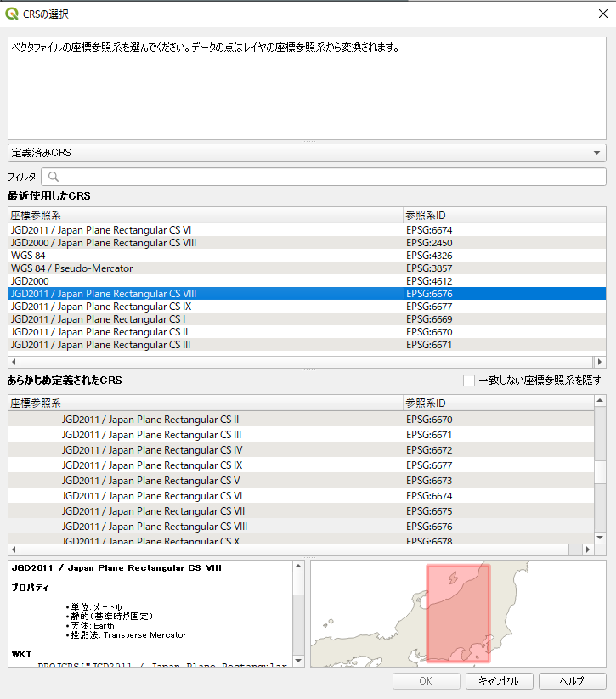Close the CRS selection dialog
The image size is (616, 699).
(x=602, y=14)
